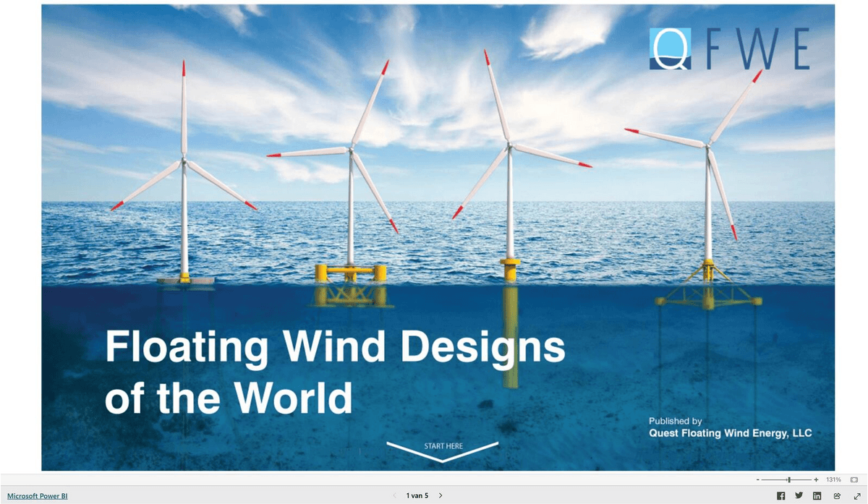Click the zoom slider handle
Viewport: 868px width, 504px height.
[x=789, y=479]
